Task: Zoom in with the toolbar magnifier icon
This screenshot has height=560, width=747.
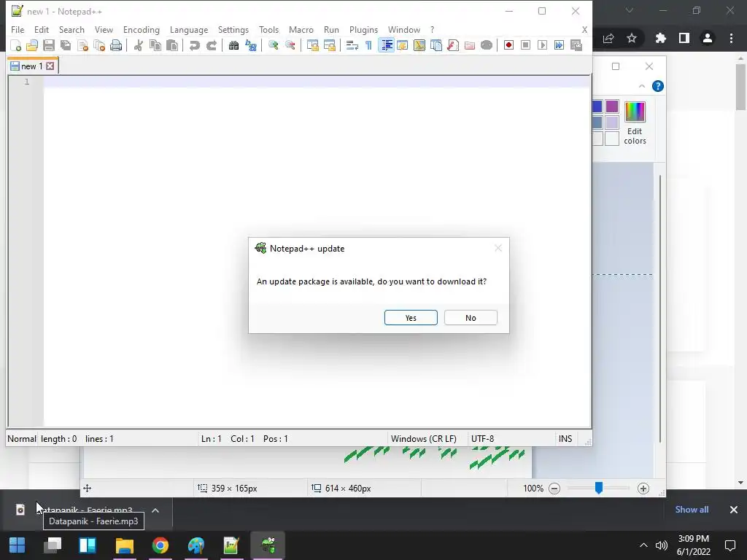Action: pyautogui.click(x=273, y=45)
